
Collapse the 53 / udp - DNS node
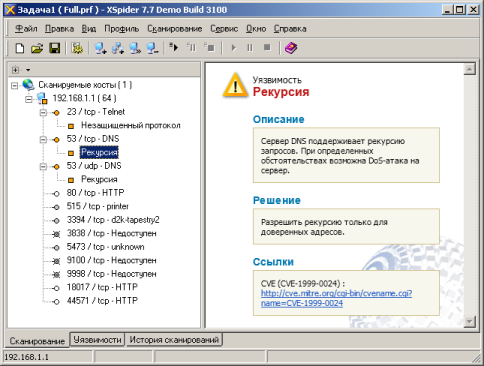(43, 166)
